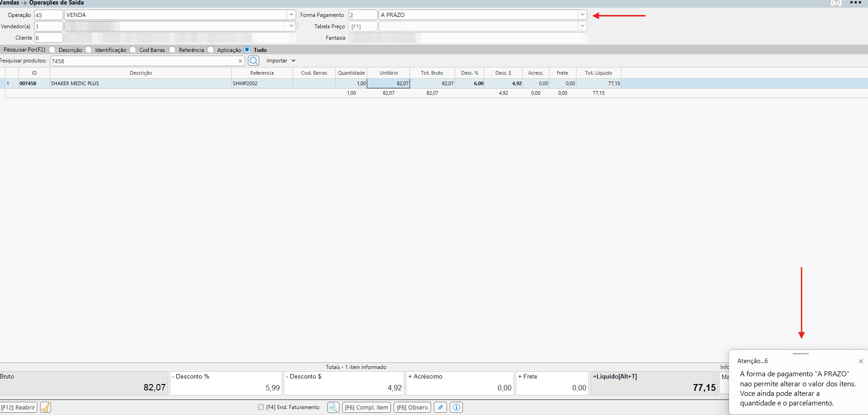
Task: Click the Desconto % total field
Action: point(226,383)
